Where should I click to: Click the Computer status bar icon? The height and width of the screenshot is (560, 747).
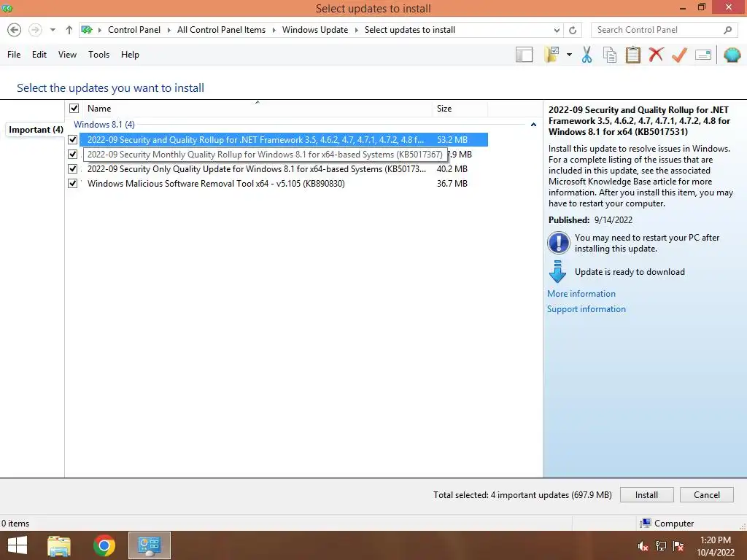point(646,524)
